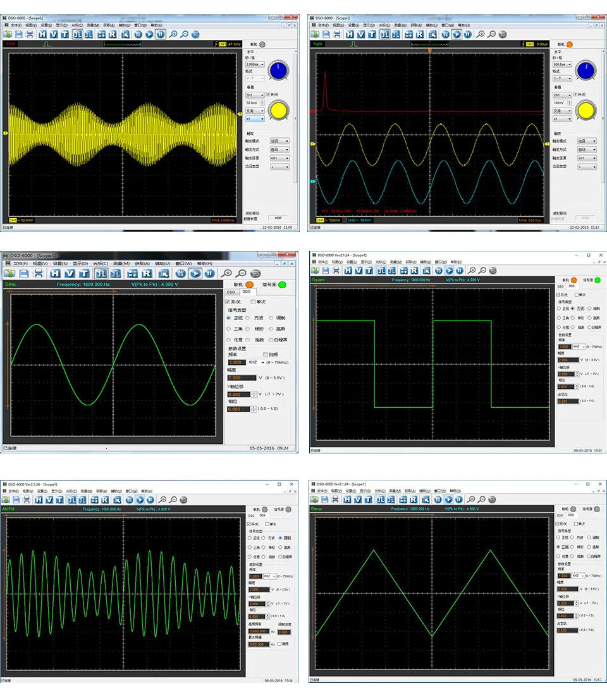Click the zoom-out magnifier in the Sine window
The image size is (607, 700).
pyautogui.click(x=241, y=274)
